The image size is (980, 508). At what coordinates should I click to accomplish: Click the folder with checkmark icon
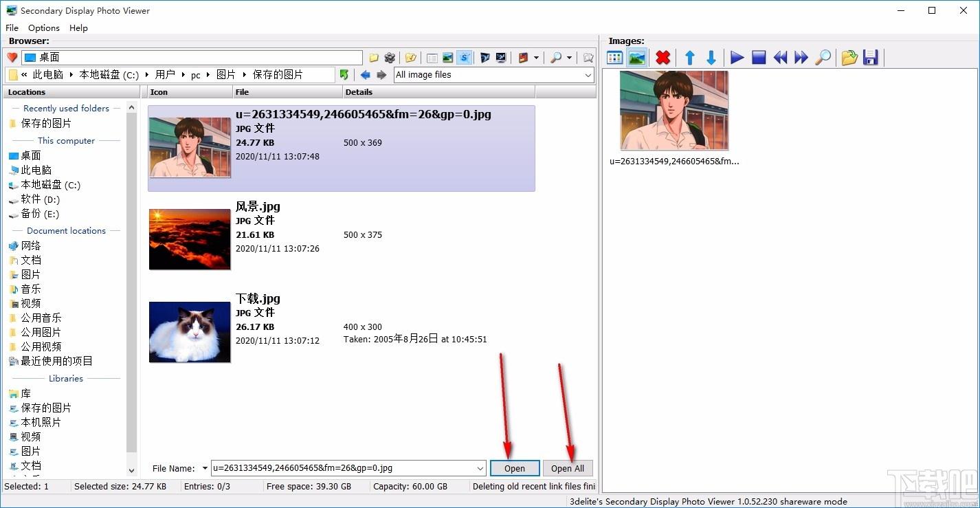tap(410, 58)
